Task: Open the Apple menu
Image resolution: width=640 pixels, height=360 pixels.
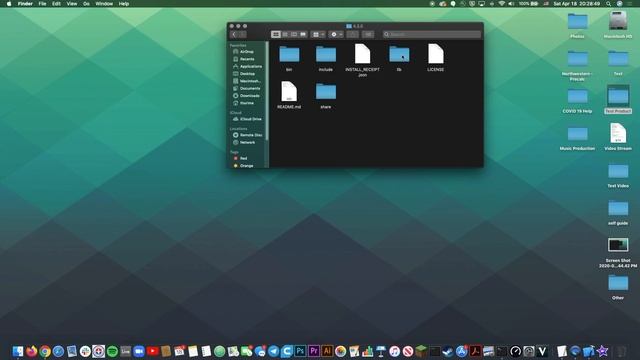Action: [x=9, y=4]
